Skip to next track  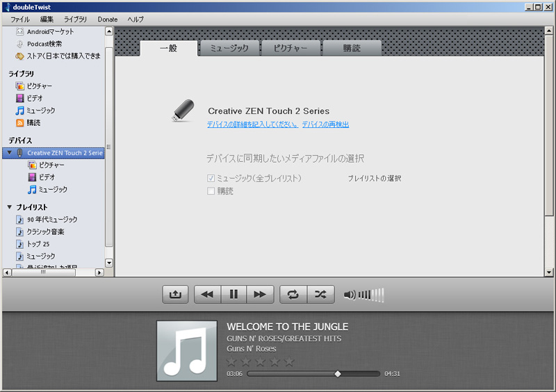point(260,295)
